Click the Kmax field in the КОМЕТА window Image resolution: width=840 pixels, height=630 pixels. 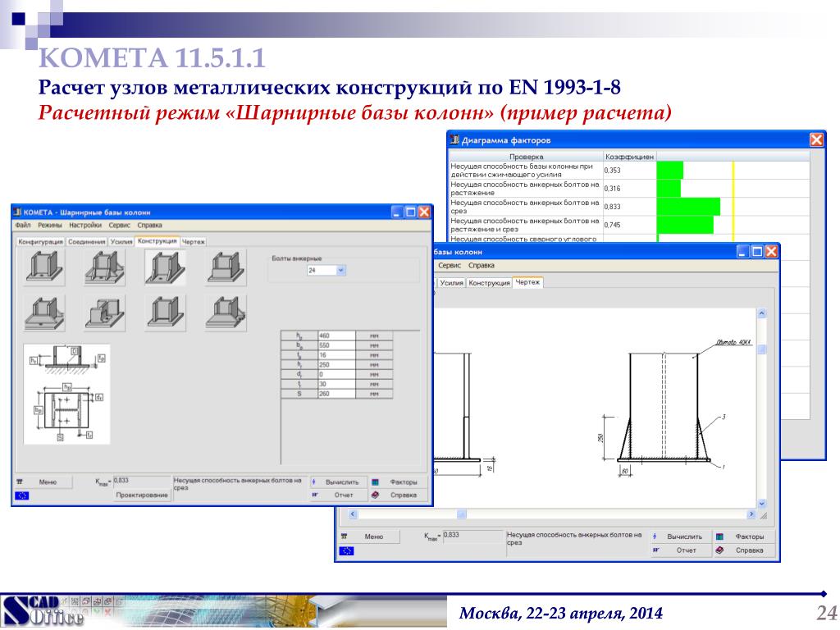coord(141,481)
